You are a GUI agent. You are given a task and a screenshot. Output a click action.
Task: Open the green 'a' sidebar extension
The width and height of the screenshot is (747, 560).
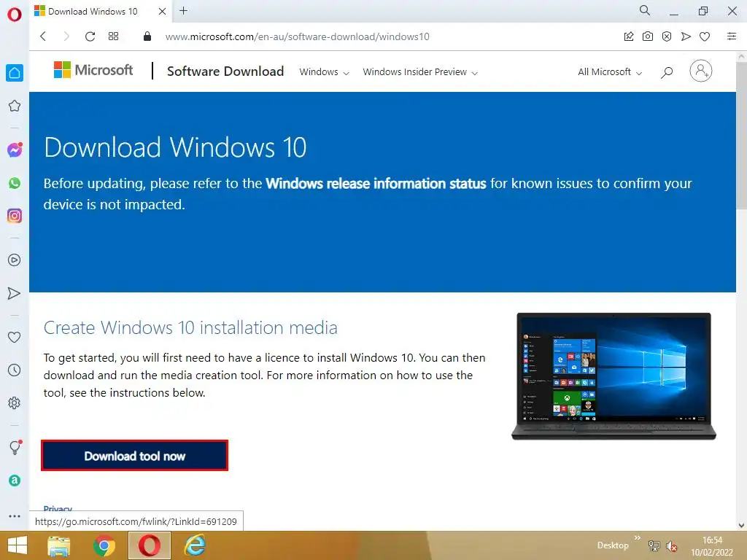(x=15, y=481)
